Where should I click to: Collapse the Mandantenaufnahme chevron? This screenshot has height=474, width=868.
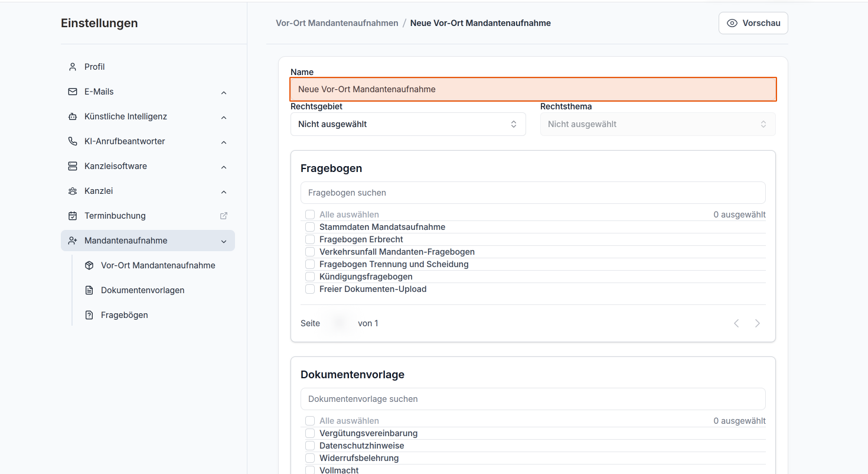[224, 241]
